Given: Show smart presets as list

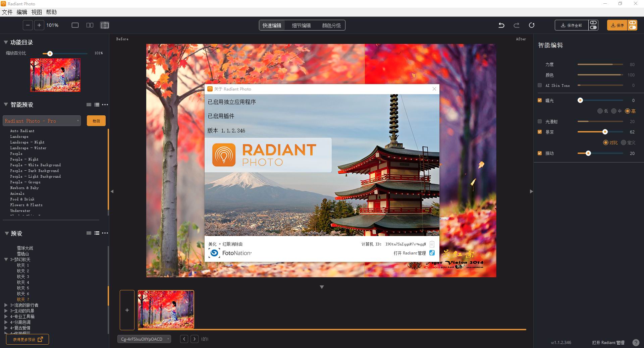Looking at the screenshot, I should click(97, 105).
